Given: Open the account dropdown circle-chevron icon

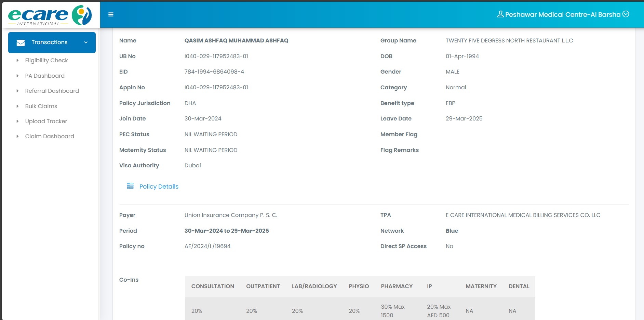Looking at the screenshot, I should click(626, 14).
